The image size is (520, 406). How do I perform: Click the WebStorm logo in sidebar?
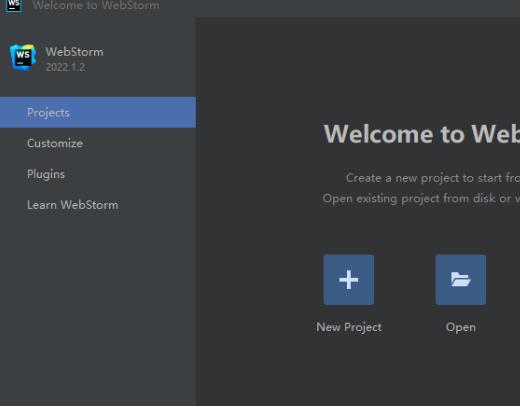pos(23,57)
